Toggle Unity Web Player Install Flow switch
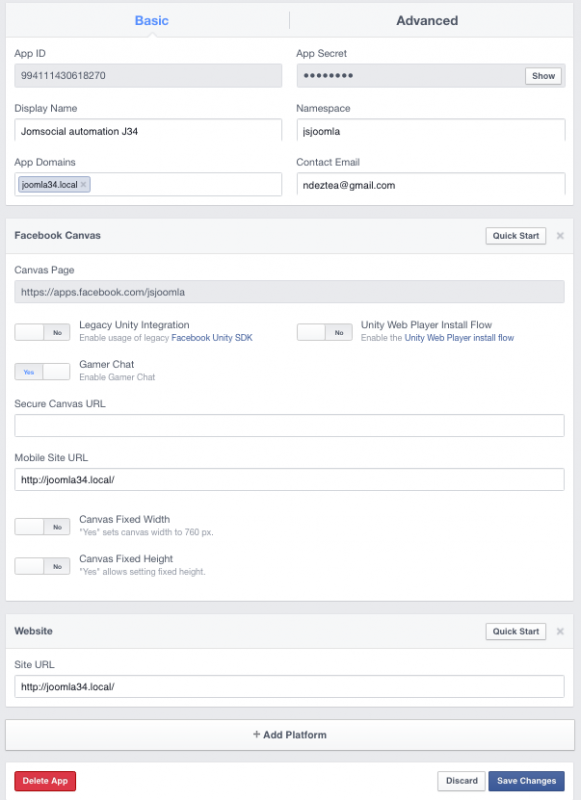581x800 pixels. click(324, 333)
